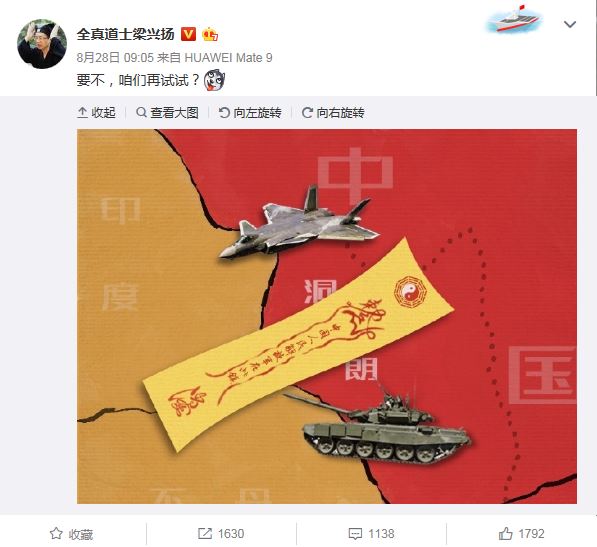597x547 pixels.
Task: Rotate image left with 向左旋转
Action: 250,112
